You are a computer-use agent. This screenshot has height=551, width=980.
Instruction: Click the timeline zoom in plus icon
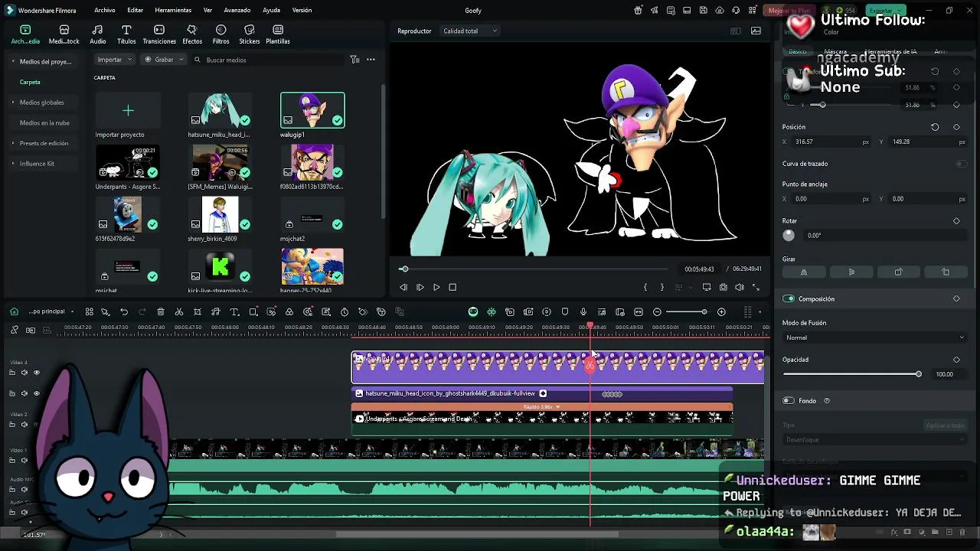[x=721, y=311]
